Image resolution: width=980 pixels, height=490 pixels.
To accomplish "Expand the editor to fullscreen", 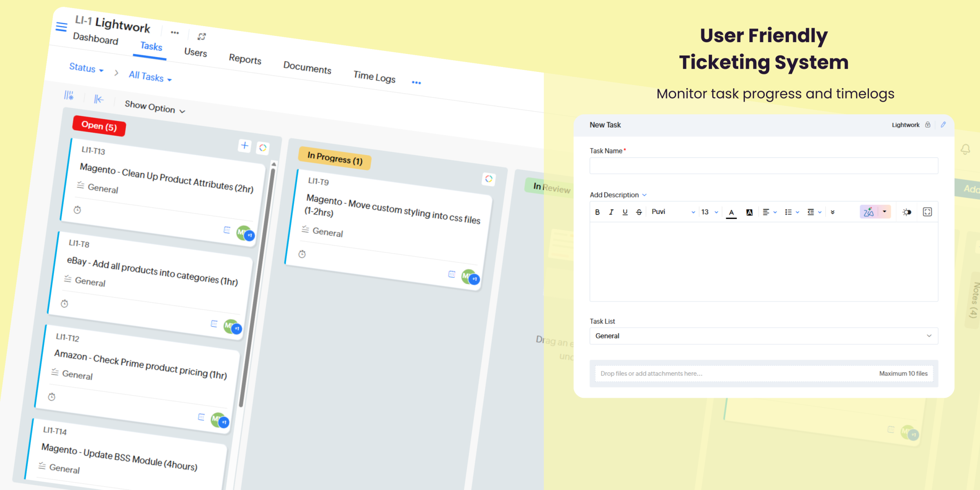I will click(x=927, y=212).
